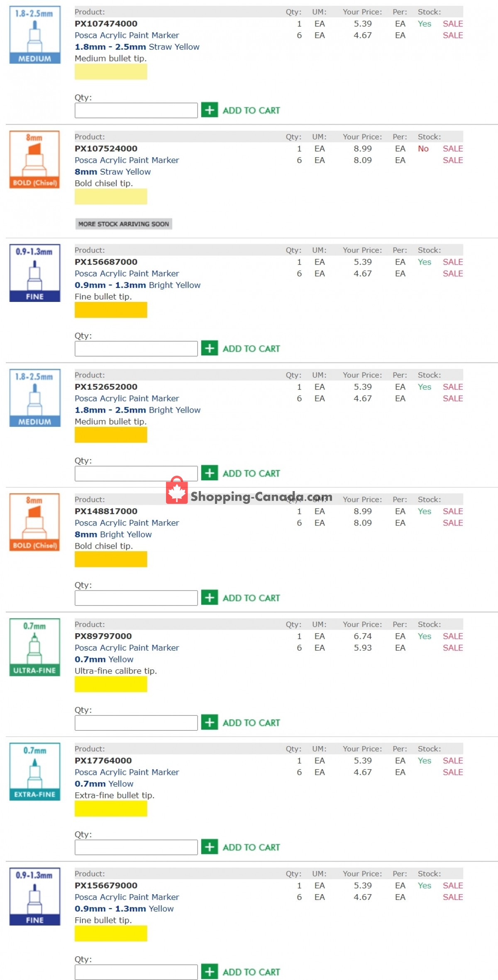Viewport: 498px width, 980px height.
Task: Click green plus icon for PX156679000
Action: [x=210, y=972]
